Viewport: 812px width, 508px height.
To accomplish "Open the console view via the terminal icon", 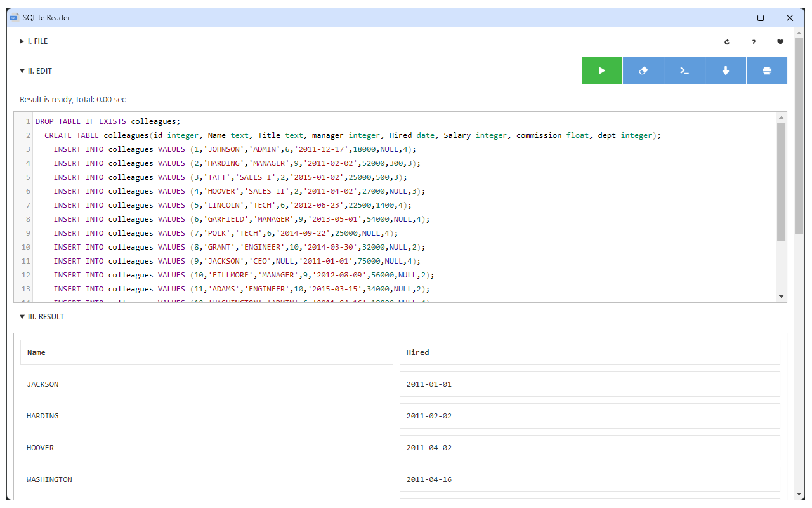I will click(684, 70).
